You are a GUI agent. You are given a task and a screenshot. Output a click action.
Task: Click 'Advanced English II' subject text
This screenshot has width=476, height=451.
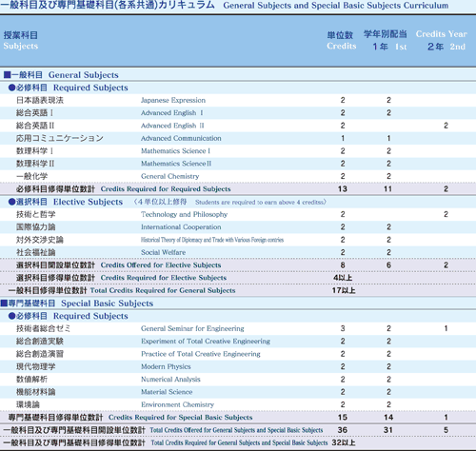point(172,126)
